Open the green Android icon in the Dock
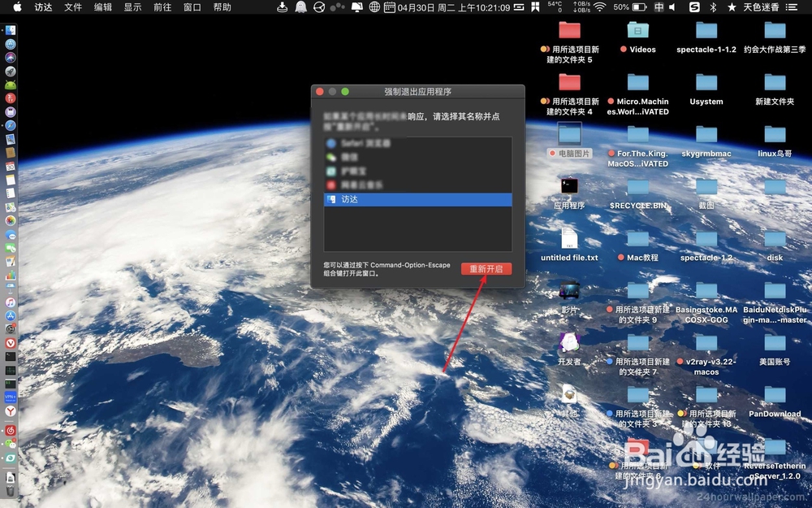The width and height of the screenshot is (812, 508). pos(11,85)
